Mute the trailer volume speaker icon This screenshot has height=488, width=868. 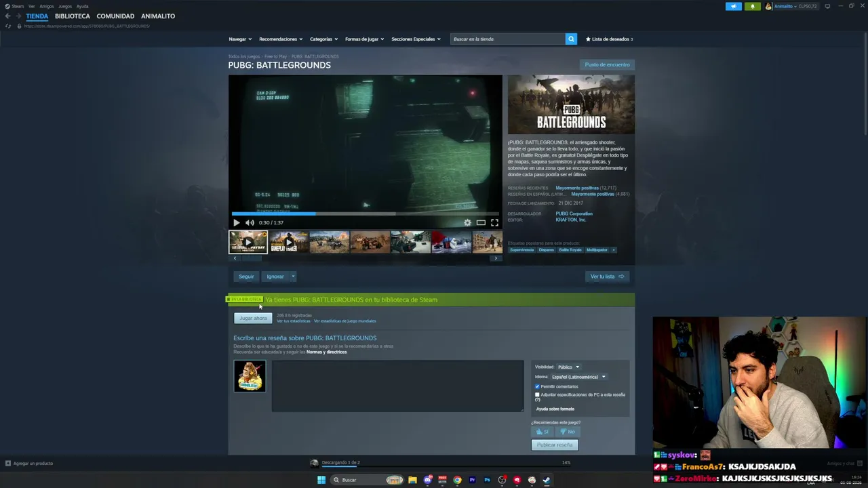pos(250,222)
